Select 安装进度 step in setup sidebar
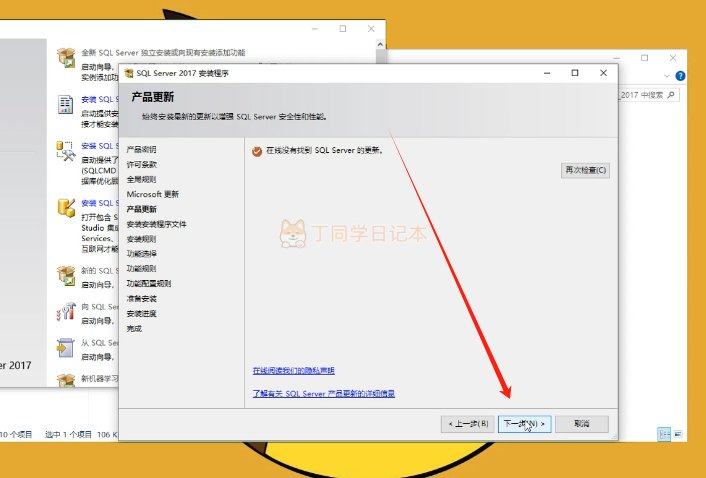The image size is (706, 478). click(141, 313)
